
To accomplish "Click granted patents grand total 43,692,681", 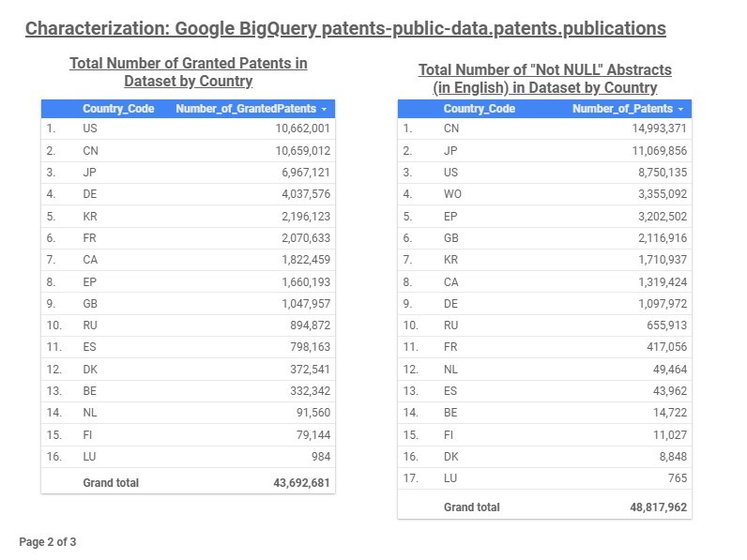I will coord(301,483).
